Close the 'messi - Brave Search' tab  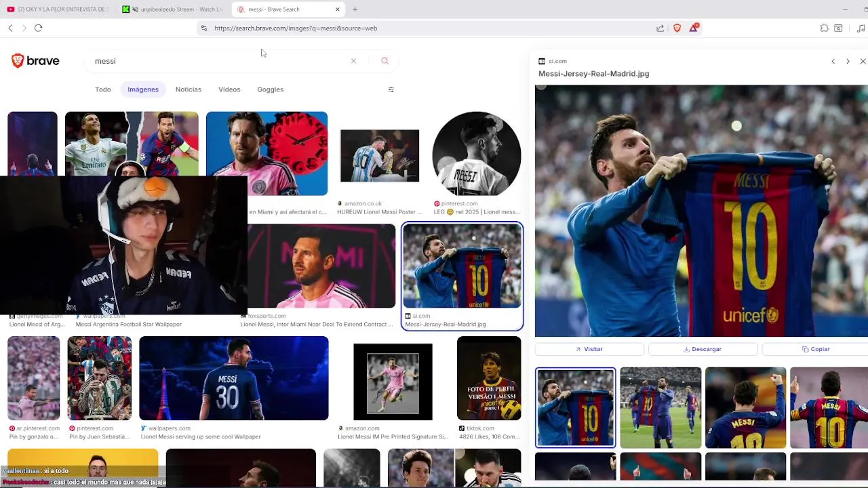tap(338, 9)
